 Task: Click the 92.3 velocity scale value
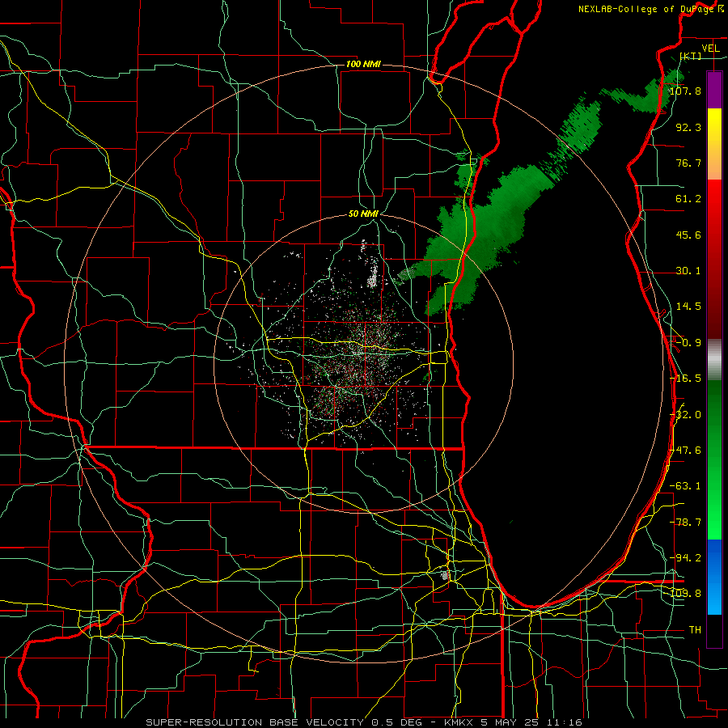(x=688, y=127)
